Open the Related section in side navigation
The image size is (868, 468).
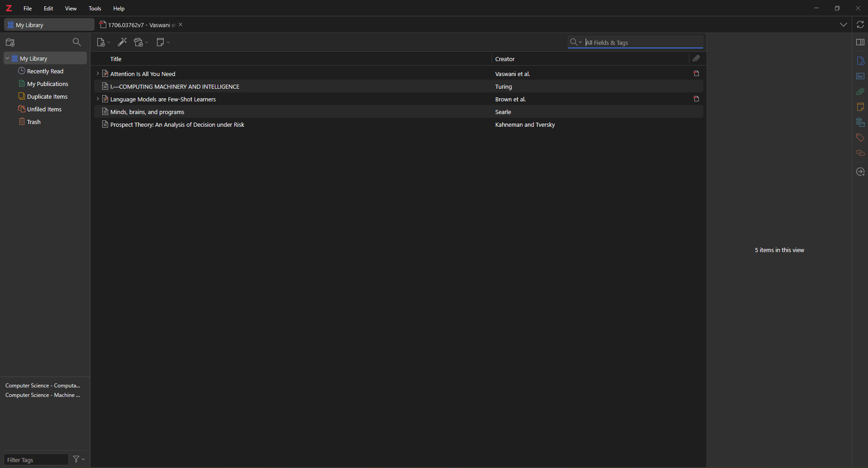pos(860,153)
